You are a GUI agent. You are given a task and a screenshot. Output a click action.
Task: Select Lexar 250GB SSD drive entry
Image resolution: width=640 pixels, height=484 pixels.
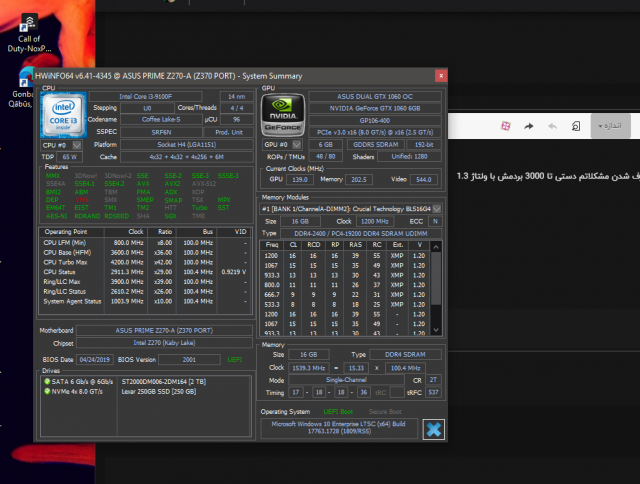tap(159, 391)
